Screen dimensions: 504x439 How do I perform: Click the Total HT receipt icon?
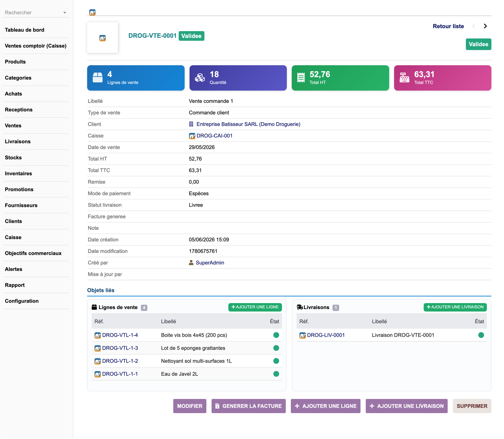(301, 78)
